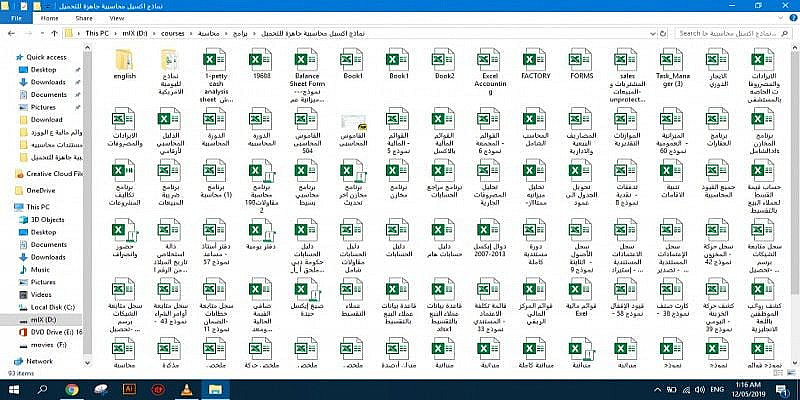This screenshot has height=400, width=800.
Task: Select Pictures under Quick access
Action: pos(43,107)
